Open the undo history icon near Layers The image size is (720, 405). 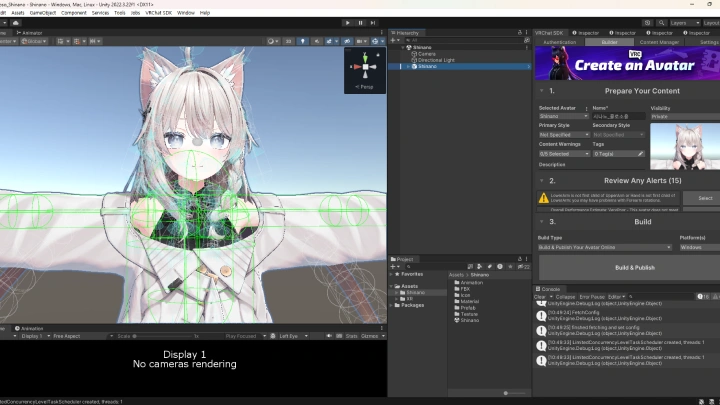647,23
